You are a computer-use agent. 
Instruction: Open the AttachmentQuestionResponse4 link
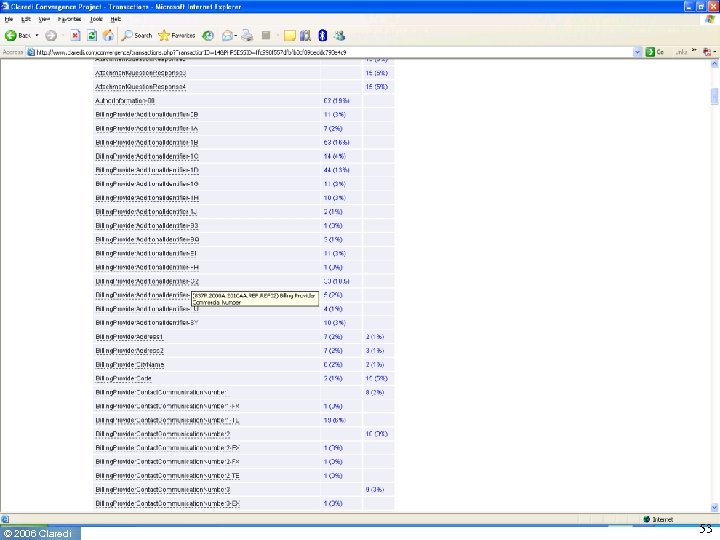pyautogui.click(x=141, y=87)
